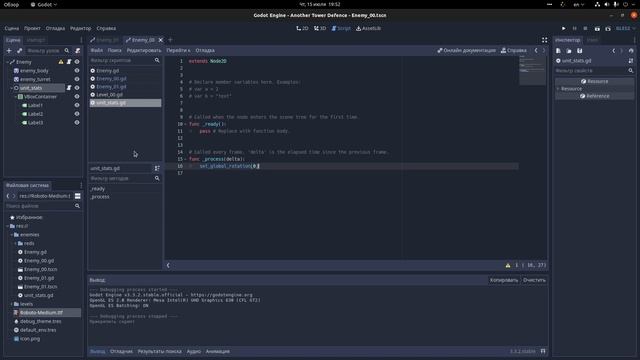
Task: Go to previous edited script arrow
Action: click(536, 51)
